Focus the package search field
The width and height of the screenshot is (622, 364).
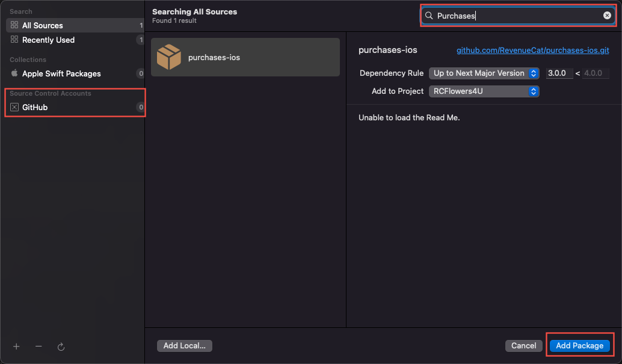(x=518, y=16)
